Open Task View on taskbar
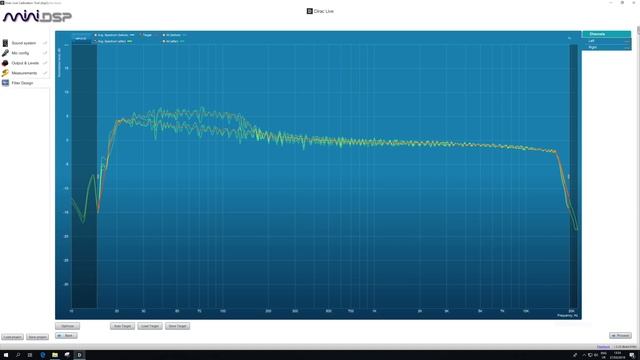Screen dimensions: 640x360 point(30,355)
